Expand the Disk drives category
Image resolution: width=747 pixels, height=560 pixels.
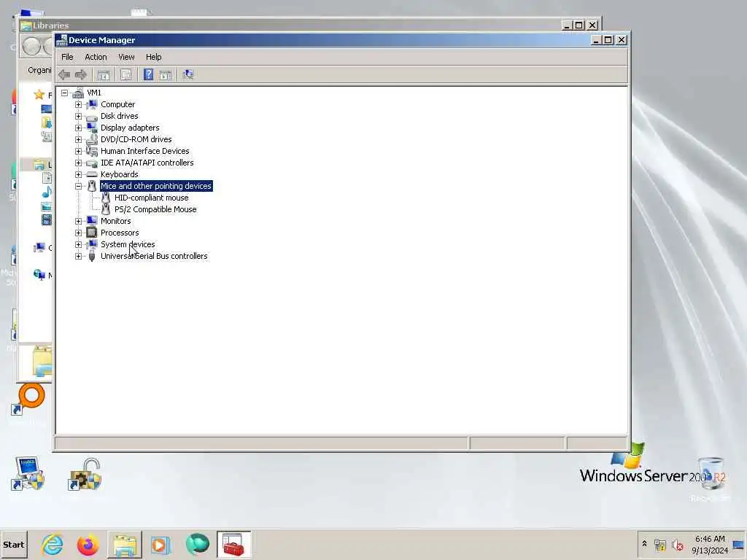(78, 116)
